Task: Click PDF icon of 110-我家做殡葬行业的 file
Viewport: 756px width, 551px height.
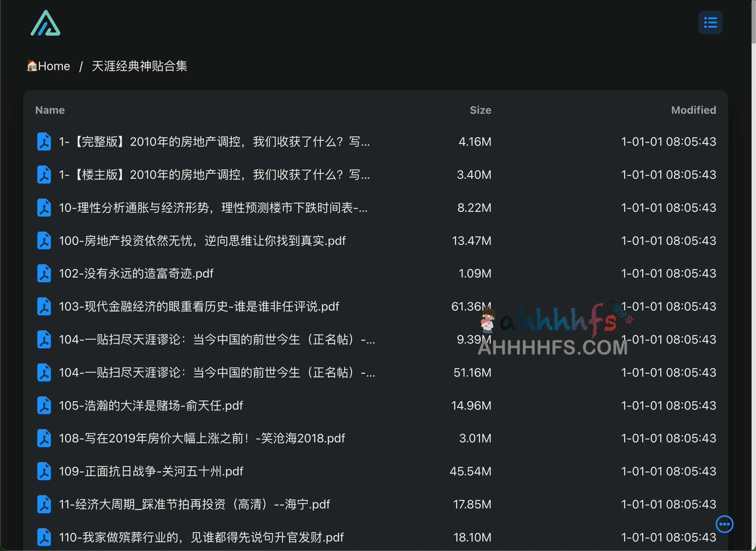Action: pos(44,537)
